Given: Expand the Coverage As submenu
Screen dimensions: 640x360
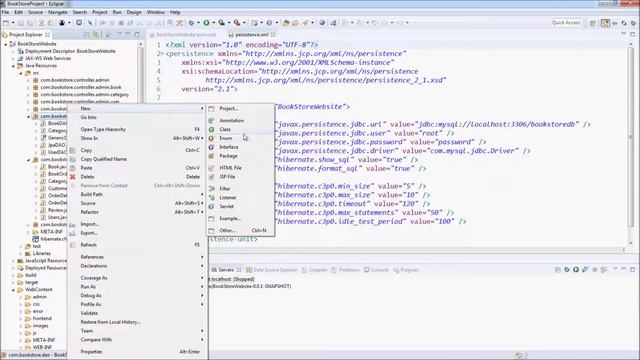Looking at the screenshot, I should [x=137, y=278].
